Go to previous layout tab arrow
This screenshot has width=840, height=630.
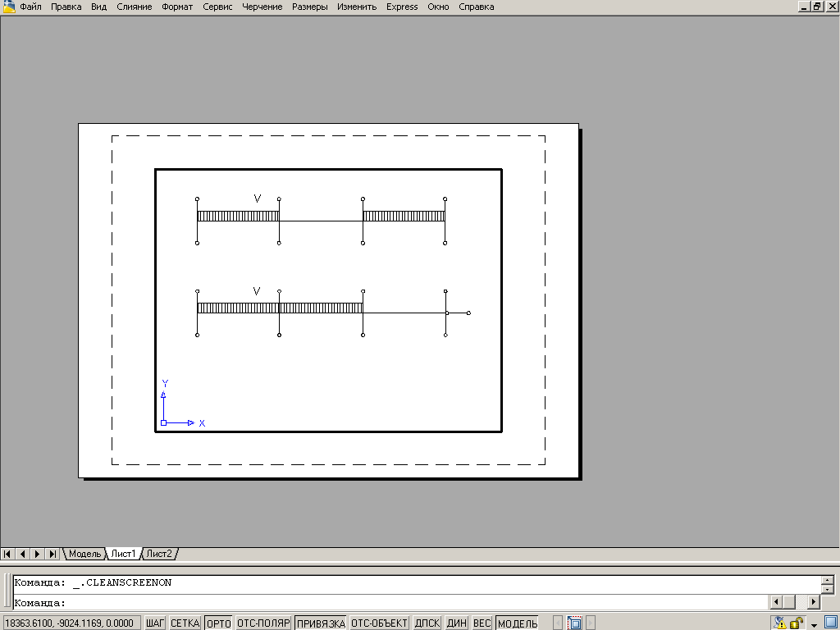pos(22,554)
